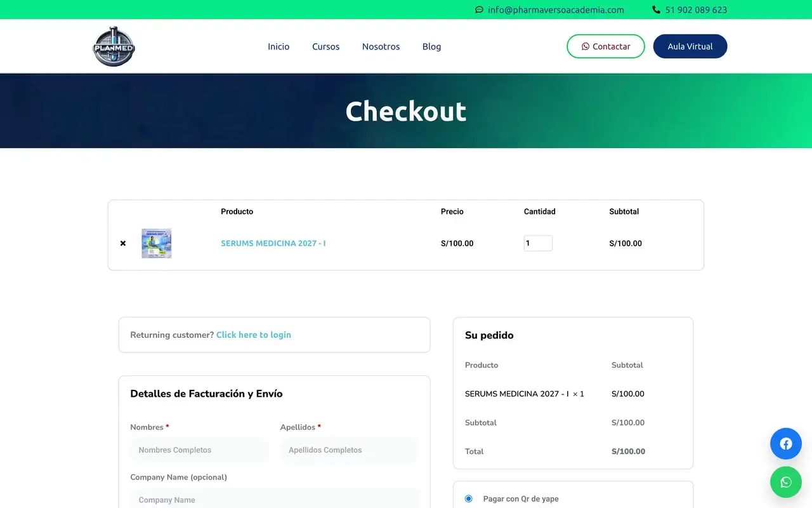Viewport: 812px width, 508px height.
Task: Open the Nosotros menu item
Action: [x=381, y=46]
